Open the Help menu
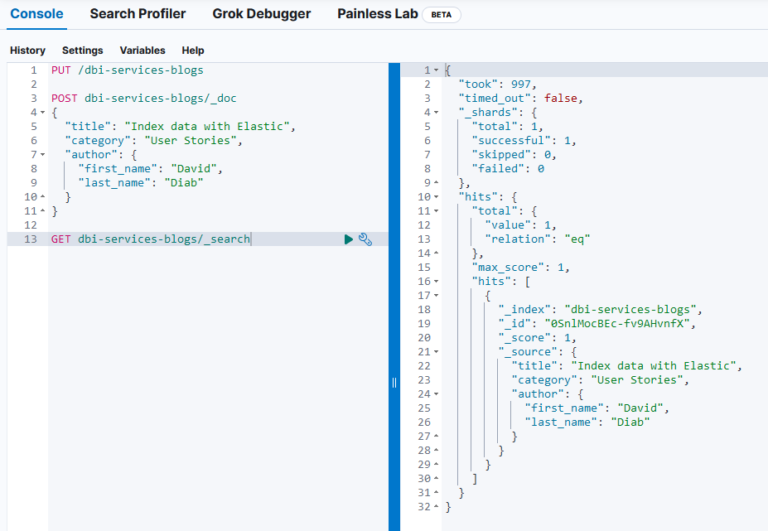 point(193,50)
